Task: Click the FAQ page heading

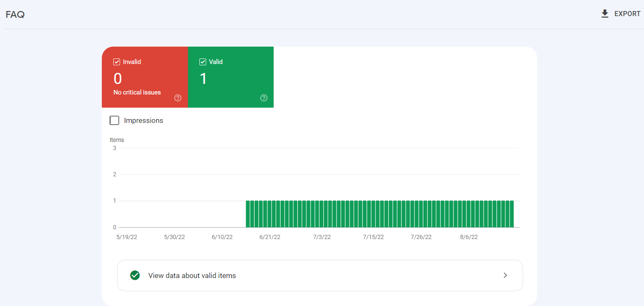Action: pos(15,14)
